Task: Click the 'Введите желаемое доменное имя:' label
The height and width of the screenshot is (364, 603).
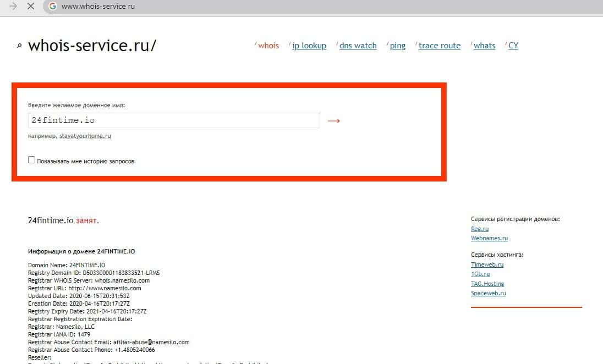Action: (76, 106)
